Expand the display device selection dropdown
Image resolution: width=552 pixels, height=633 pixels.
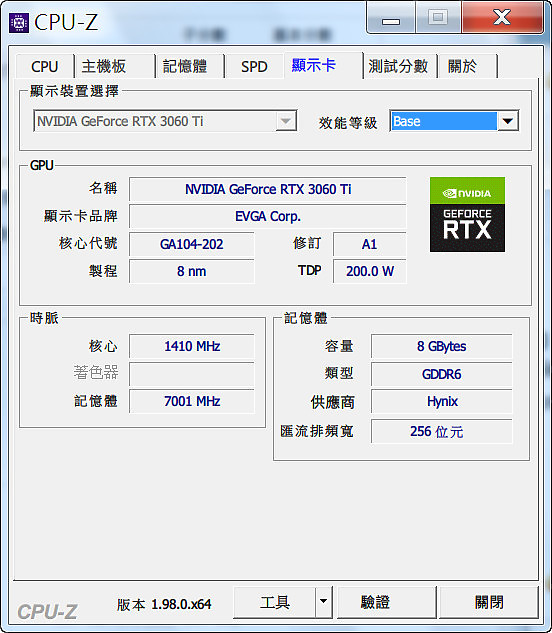click(286, 121)
